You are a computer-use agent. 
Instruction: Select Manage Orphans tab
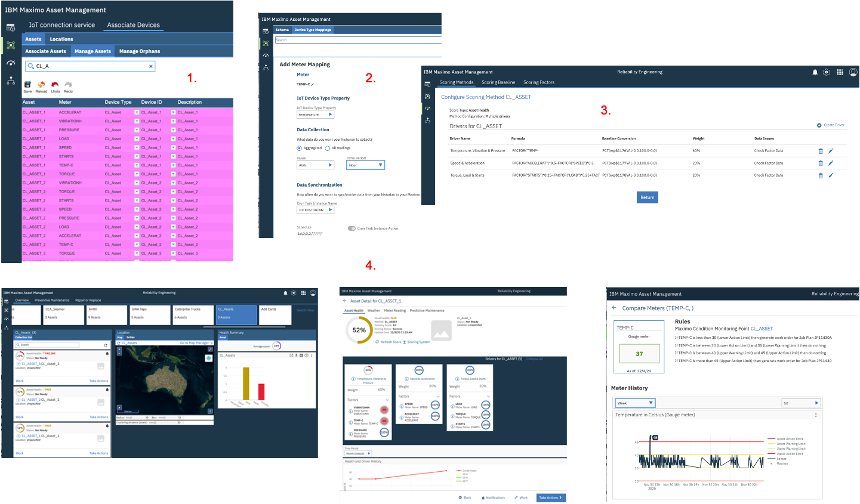tap(140, 51)
